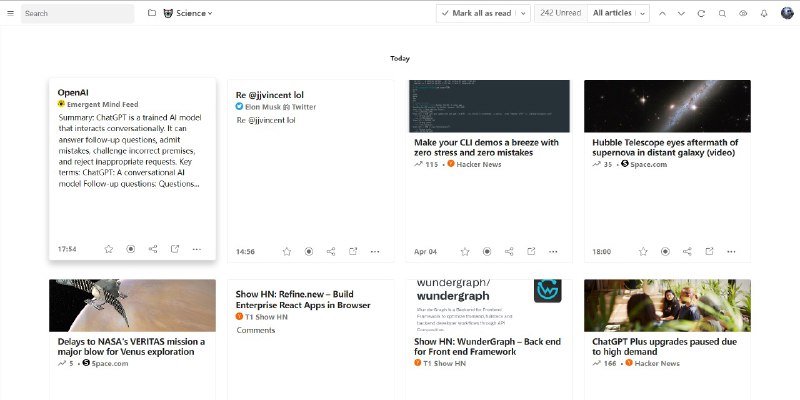800x400 pixels.
Task: Open Show HN: WunderGraph article title
Action: [487, 346]
